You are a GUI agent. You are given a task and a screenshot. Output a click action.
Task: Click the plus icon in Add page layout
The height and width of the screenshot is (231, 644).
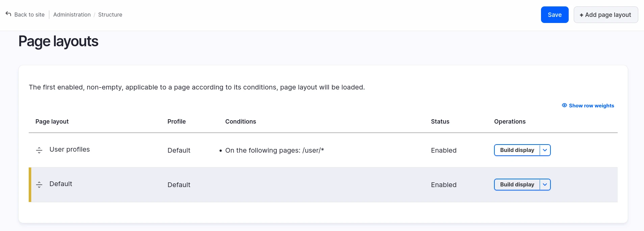click(x=582, y=15)
